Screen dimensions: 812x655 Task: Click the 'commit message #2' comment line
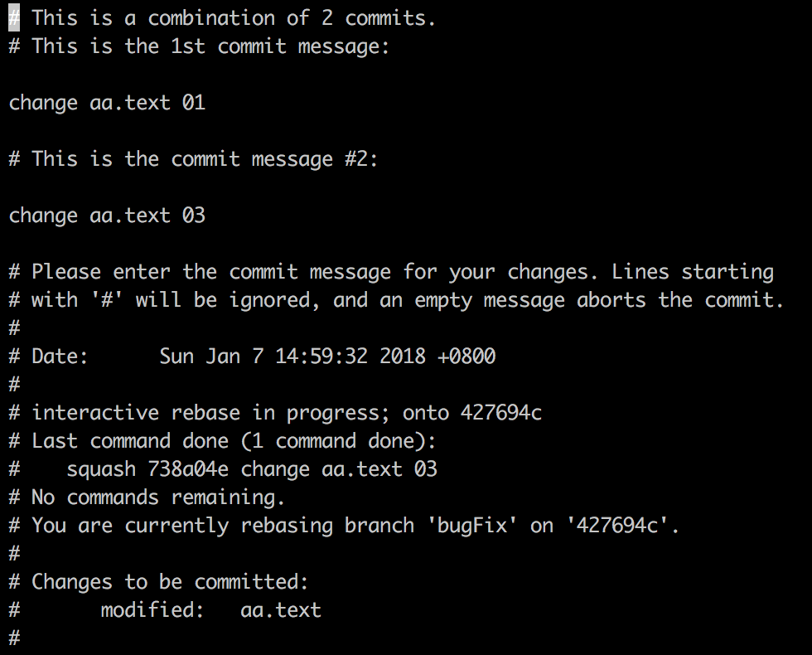pos(193,159)
